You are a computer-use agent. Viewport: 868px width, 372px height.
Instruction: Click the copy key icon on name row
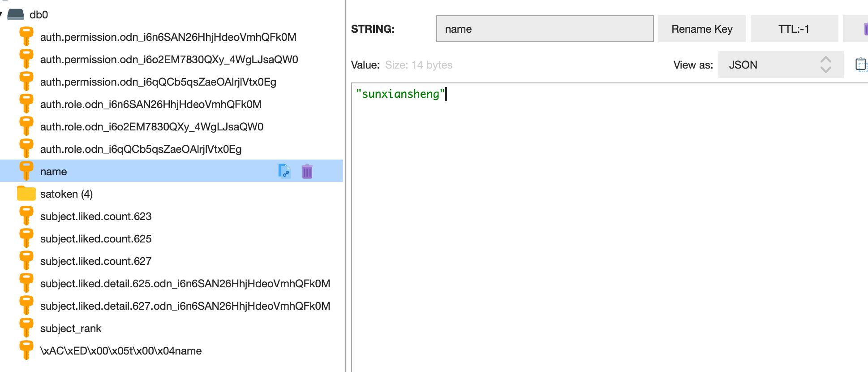click(284, 171)
